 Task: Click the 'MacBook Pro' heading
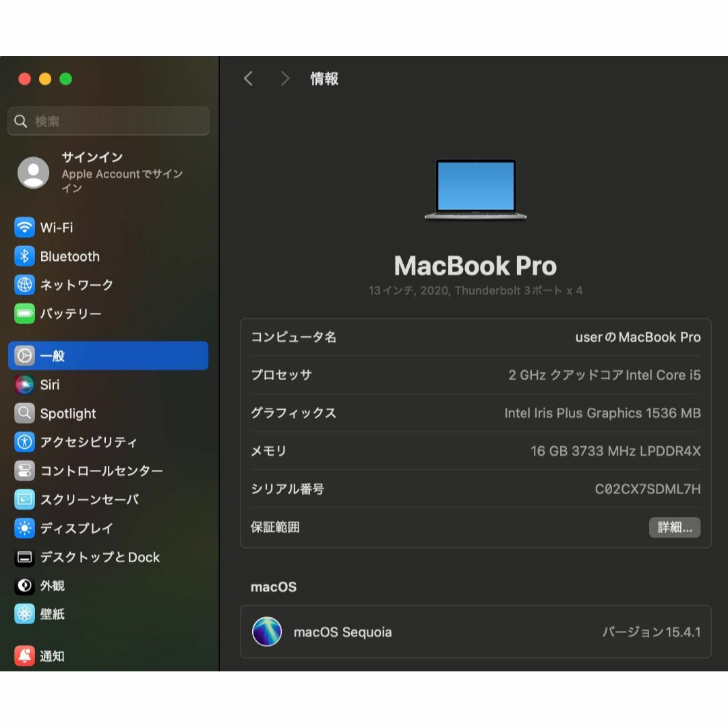click(475, 266)
